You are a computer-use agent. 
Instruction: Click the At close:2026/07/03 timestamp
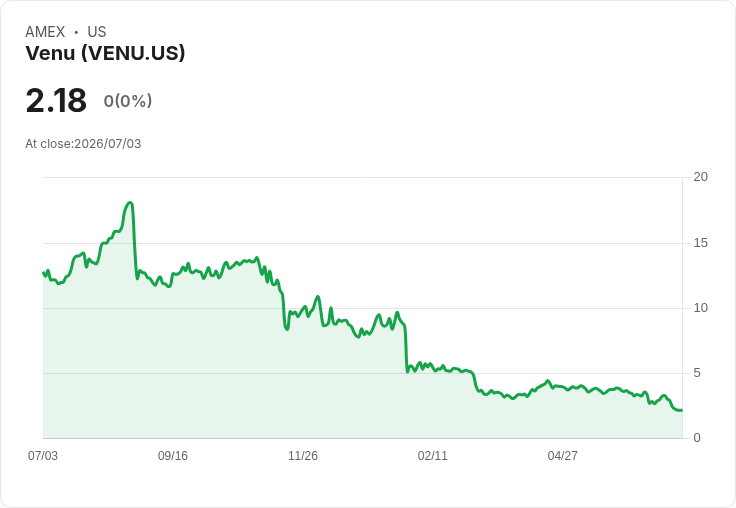pyautogui.click(x=83, y=144)
